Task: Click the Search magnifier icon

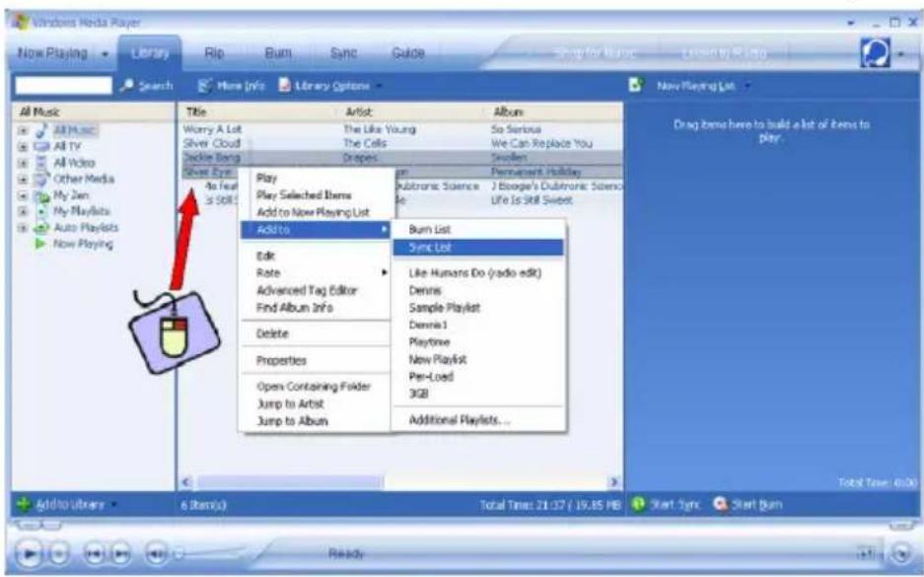Action: coord(126,86)
